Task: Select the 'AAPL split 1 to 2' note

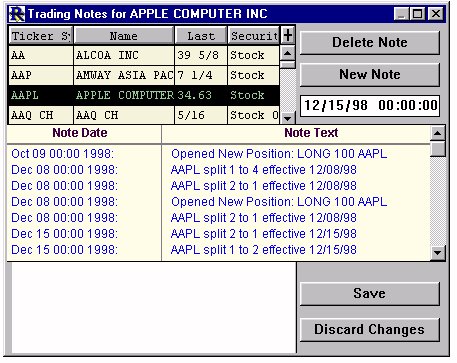Action: pyautogui.click(x=263, y=250)
